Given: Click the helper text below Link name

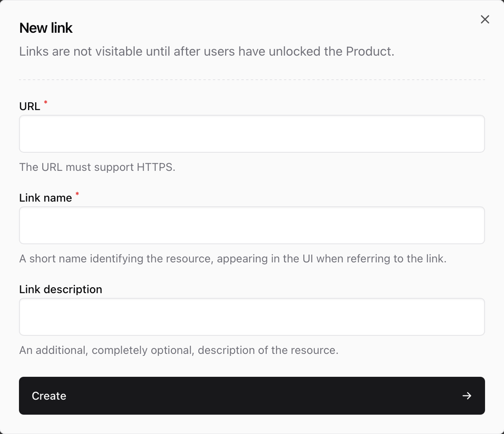Looking at the screenshot, I should click(233, 258).
